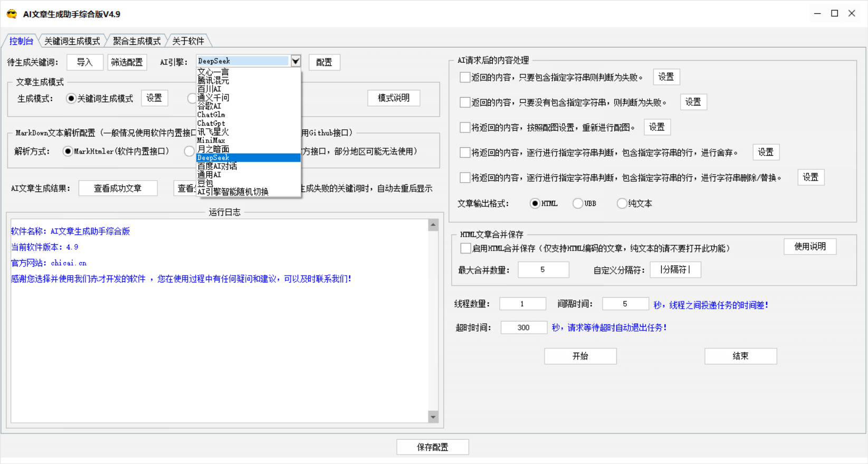The image size is (868, 464).
Task: Click the app emoji icon in title bar
Action: (12, 14)
